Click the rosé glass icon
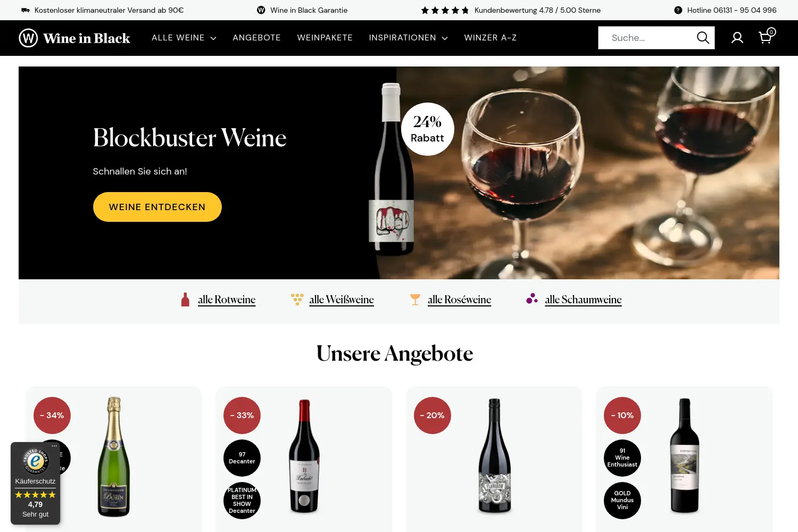Screen dimensions: 798x532 (415, 300)
